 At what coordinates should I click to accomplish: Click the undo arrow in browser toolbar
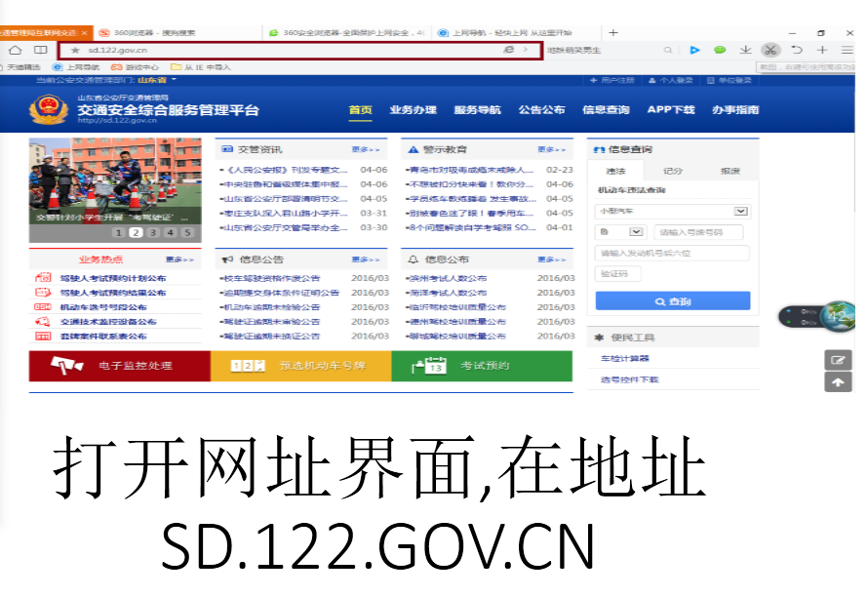point(797,50)
